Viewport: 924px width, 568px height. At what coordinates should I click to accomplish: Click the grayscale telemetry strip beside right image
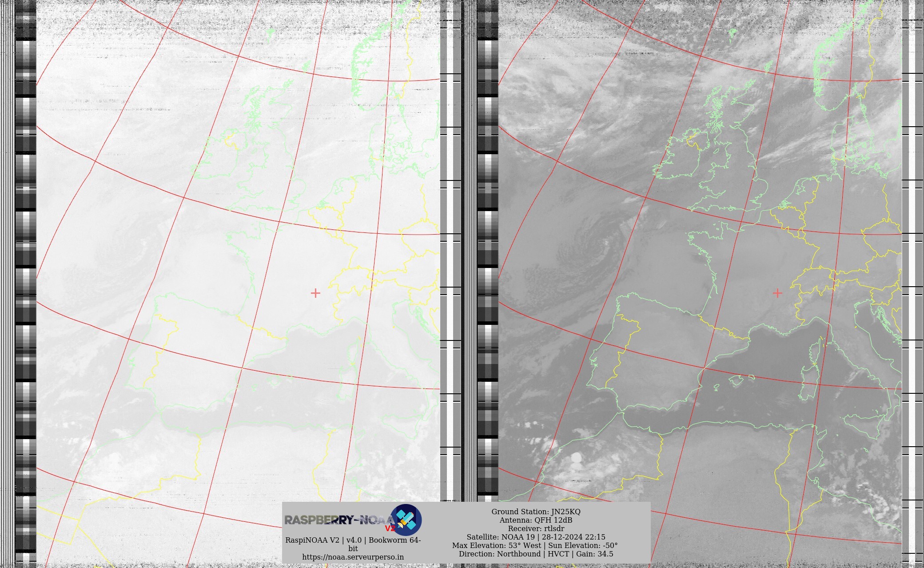click(x=487, y=284)
